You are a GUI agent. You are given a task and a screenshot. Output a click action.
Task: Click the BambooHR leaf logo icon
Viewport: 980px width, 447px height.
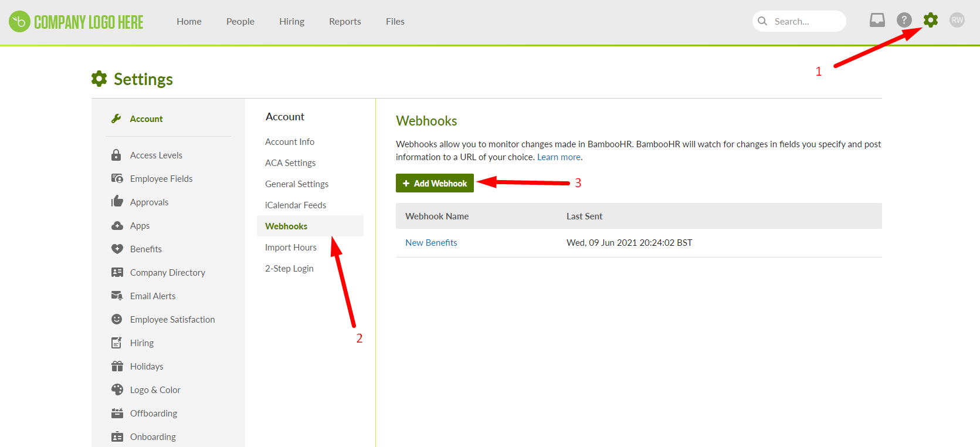19,22
